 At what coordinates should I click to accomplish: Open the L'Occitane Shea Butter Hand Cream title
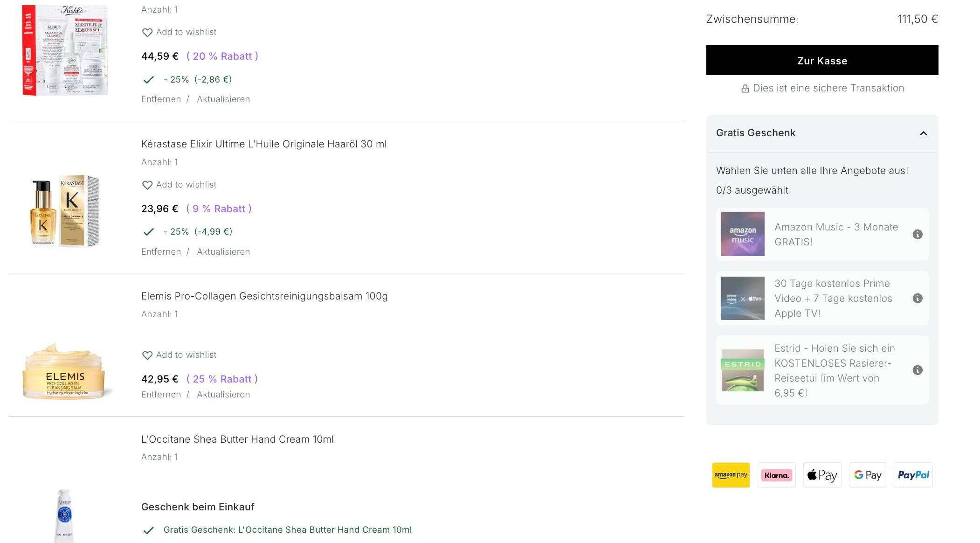[237, 439]
